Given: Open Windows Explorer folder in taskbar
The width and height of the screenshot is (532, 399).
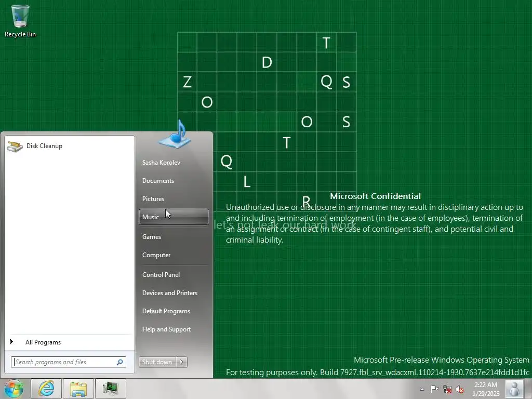Looking at the screenshot, I should (x=78, y=389).
